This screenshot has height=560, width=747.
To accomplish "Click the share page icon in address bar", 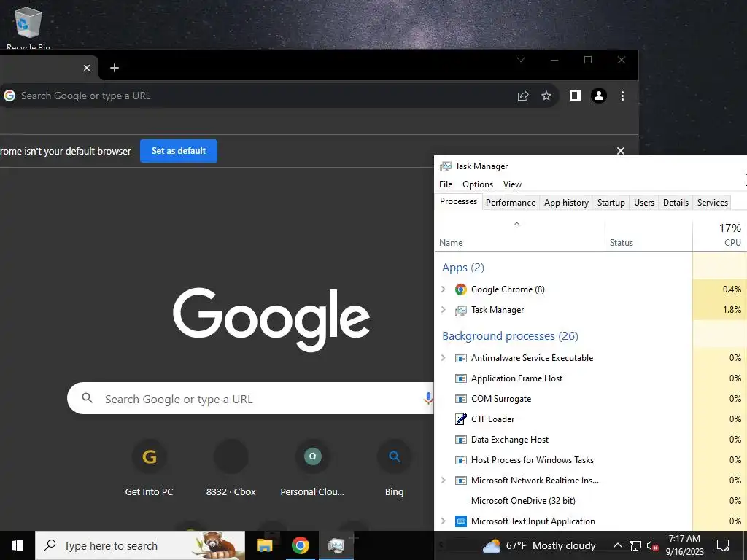I will pos(522,96).
